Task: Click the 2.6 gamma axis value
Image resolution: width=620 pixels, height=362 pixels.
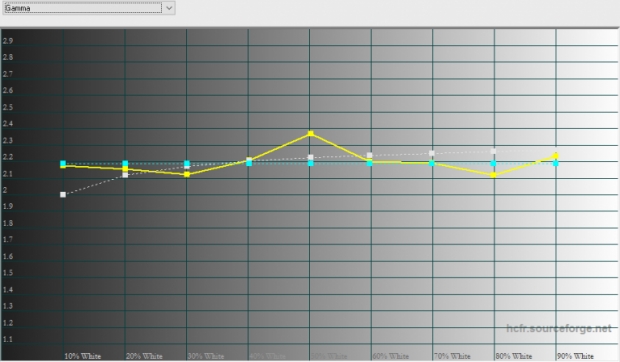Action: point(8,90)
